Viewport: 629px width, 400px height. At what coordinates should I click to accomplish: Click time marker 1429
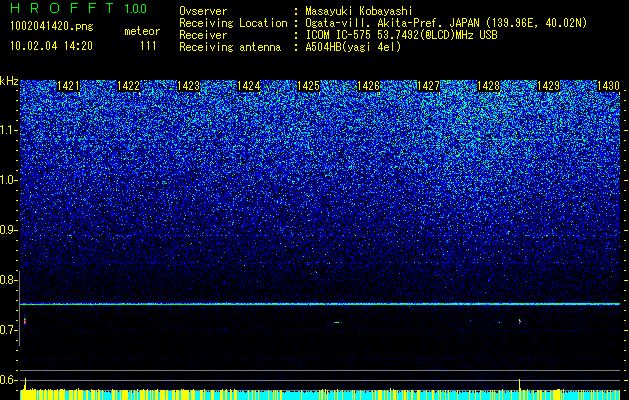(548, 86)
